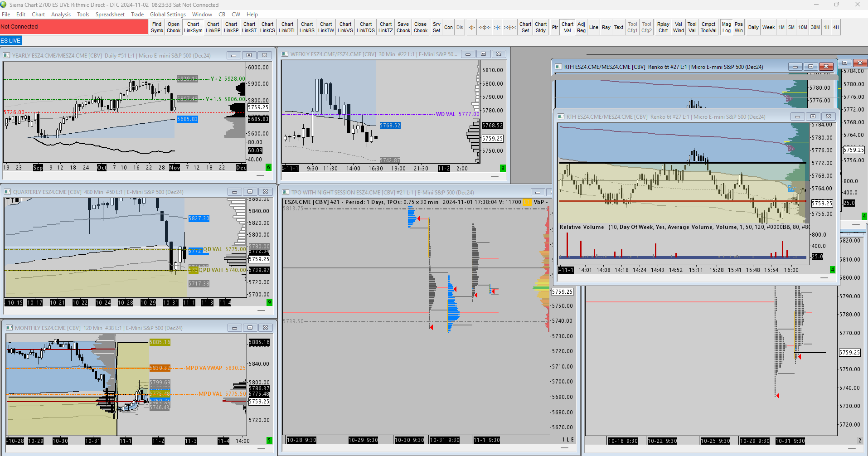
Task: Click green chart number 6 on YEARLY chart
Action: pyautogui.click(x=268, y=167)
